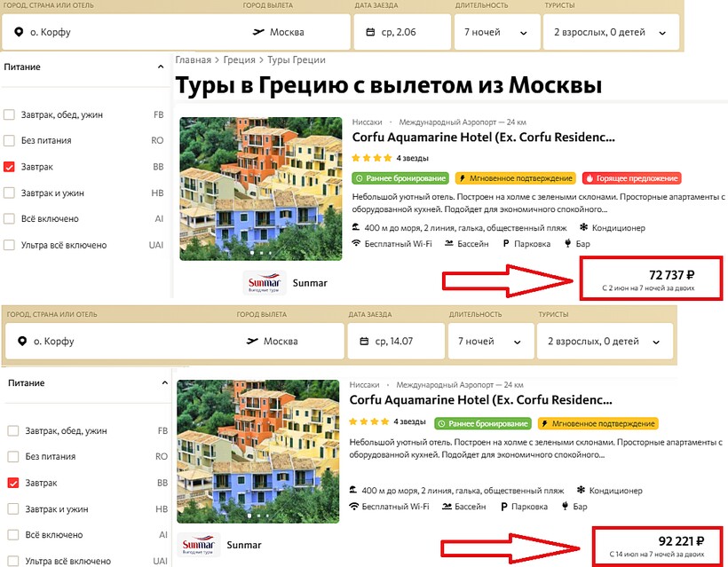Click the Раннее бронирование badge in the first card

[x=400, y=178]
